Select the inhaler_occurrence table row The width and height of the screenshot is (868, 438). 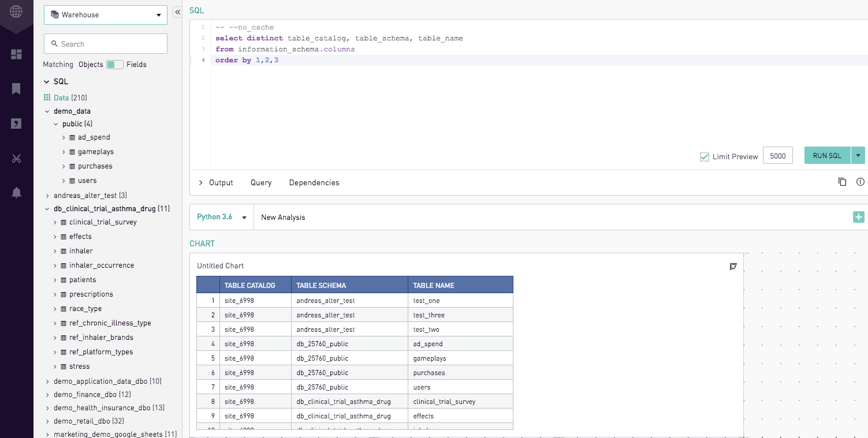[102, 265]
